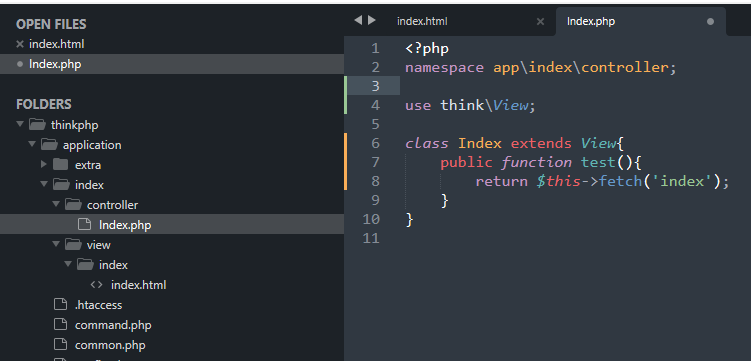This screenshot has width=751, height=361.
Task: Open the command.php file
Action: click(113, 325)
